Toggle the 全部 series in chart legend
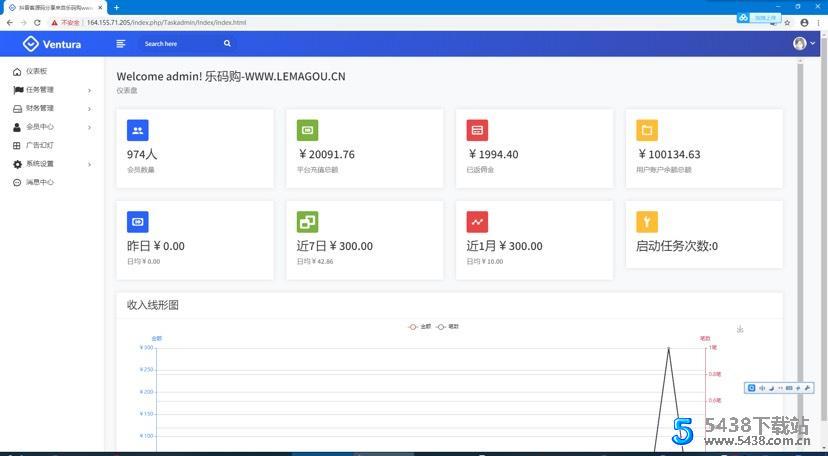Viewport: 828px width, 456px height. pos(419,327)
